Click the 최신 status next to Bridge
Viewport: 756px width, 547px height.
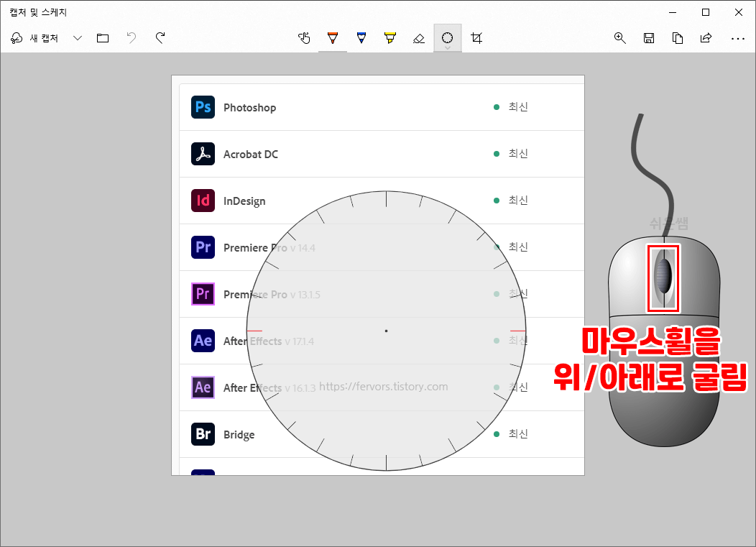(x=518, y=434)
